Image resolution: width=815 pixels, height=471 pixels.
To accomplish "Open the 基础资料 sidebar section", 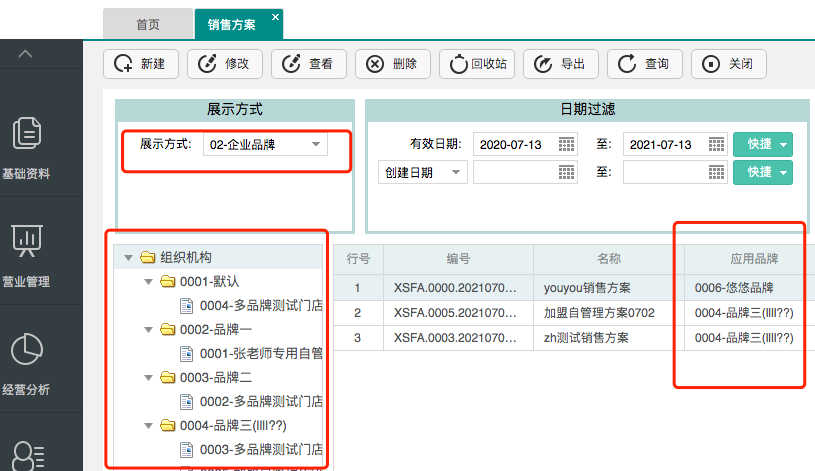I will click(x=26, y=147).
